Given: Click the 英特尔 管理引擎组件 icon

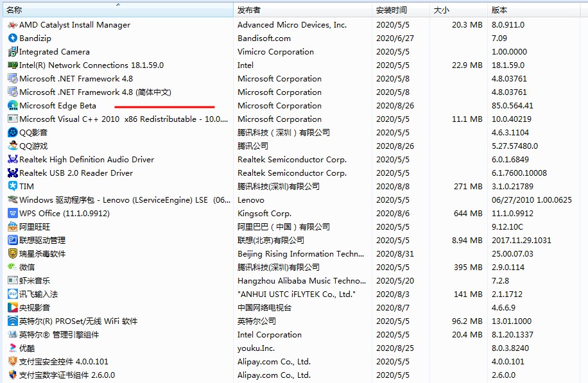Looking at the screenshot, I should (x=13, y=334).
